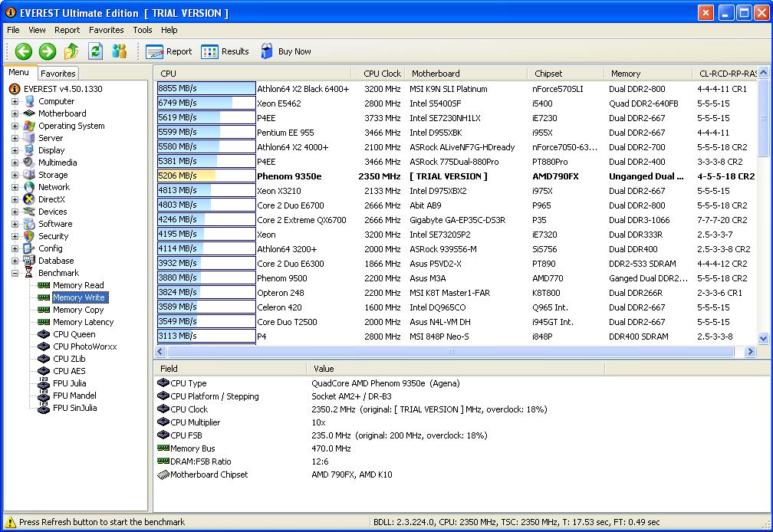Select the EVEREST v4.50.1330 root icon
This screenshot has height=532, width=773.
15,89
